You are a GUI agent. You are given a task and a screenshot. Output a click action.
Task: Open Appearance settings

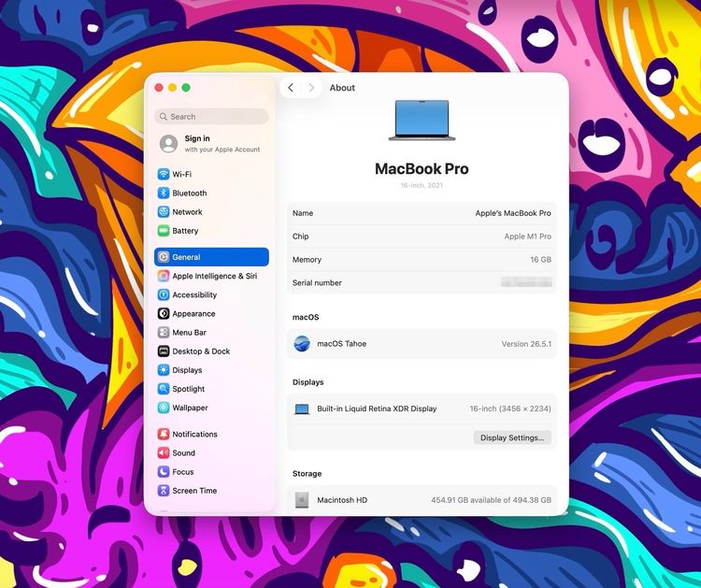[211, 313]
